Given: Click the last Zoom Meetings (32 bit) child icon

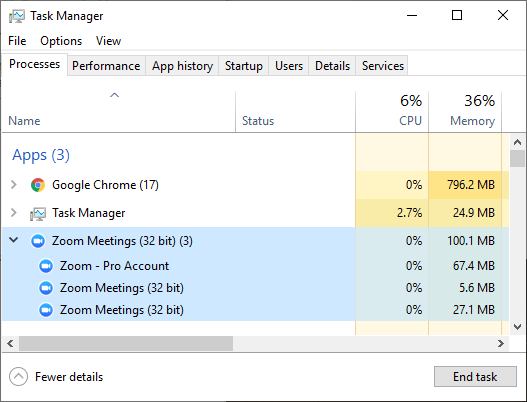Looking at the screenshot, I should [x=46, y=310].
